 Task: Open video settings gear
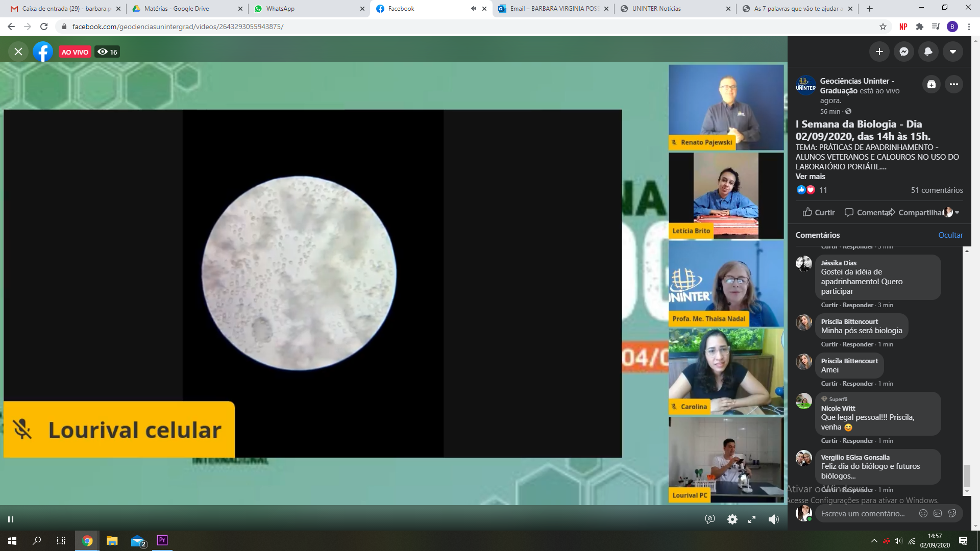732,519
